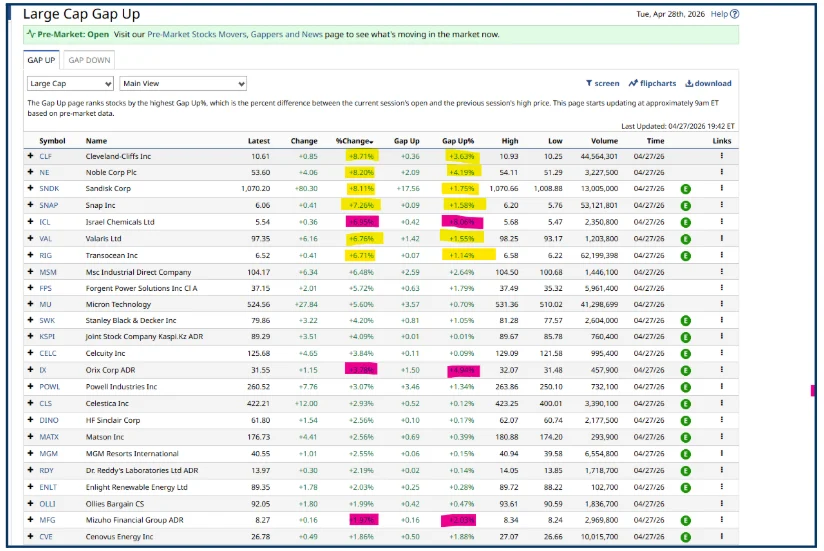The width and height of the screenshot is (824, 551).
Task: Expand the MGM row
Action: click(x=30, y=453)
